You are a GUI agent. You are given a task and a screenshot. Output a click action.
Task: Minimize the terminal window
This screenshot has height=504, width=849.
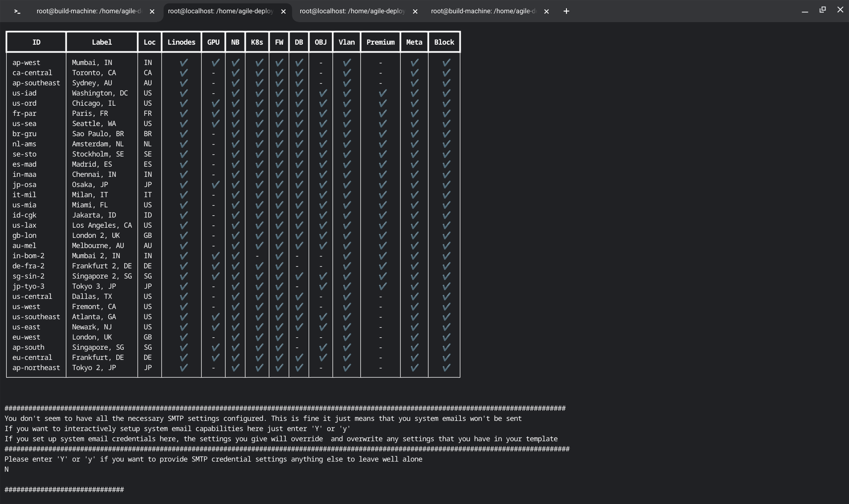pos(805,11)
